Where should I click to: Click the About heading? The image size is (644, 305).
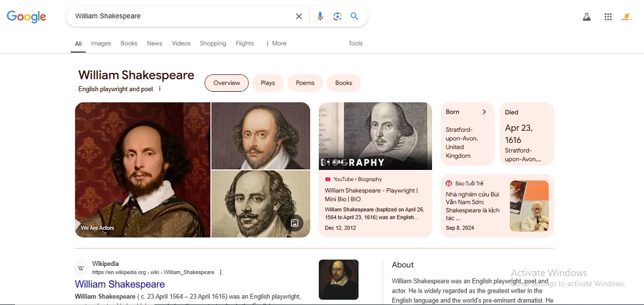(x=403, y=265)
